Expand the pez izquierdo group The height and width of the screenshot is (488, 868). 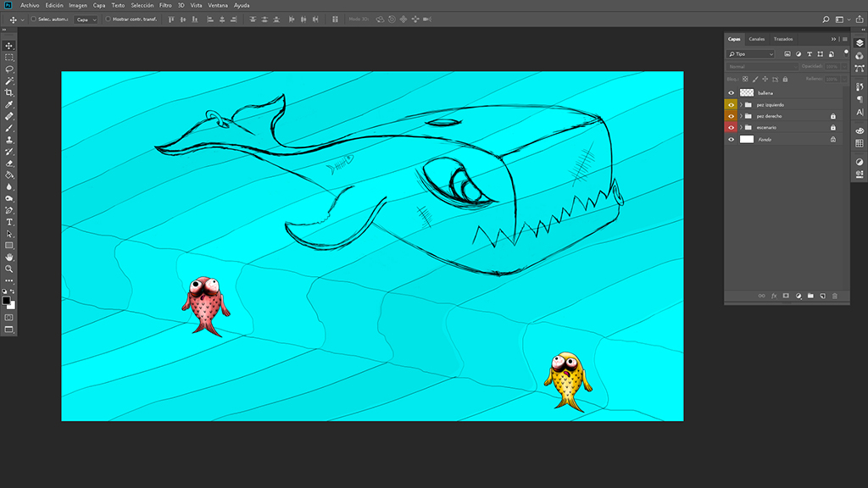click(x=741, y=105)
